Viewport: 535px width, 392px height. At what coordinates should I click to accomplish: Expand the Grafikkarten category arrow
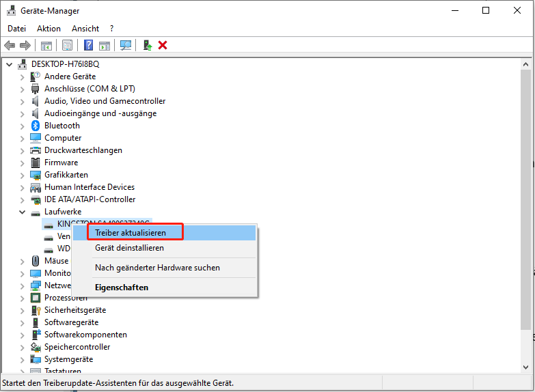22,176
